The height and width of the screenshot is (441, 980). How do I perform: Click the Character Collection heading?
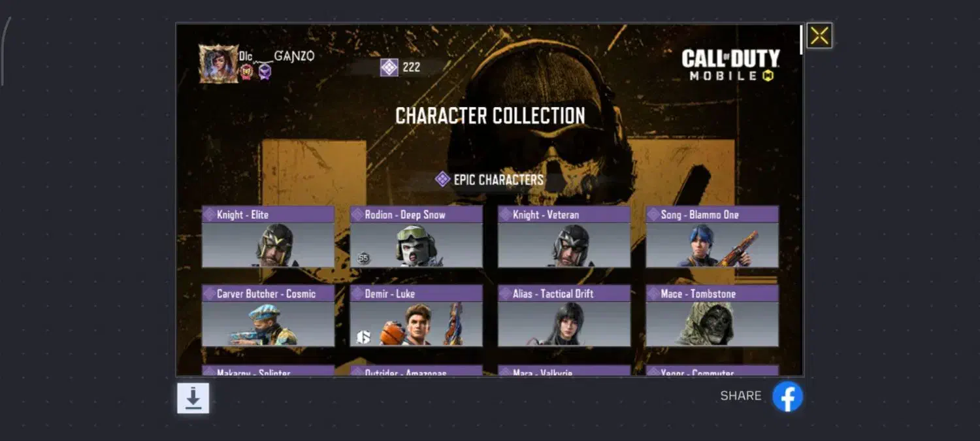click(x=490, y=116)
